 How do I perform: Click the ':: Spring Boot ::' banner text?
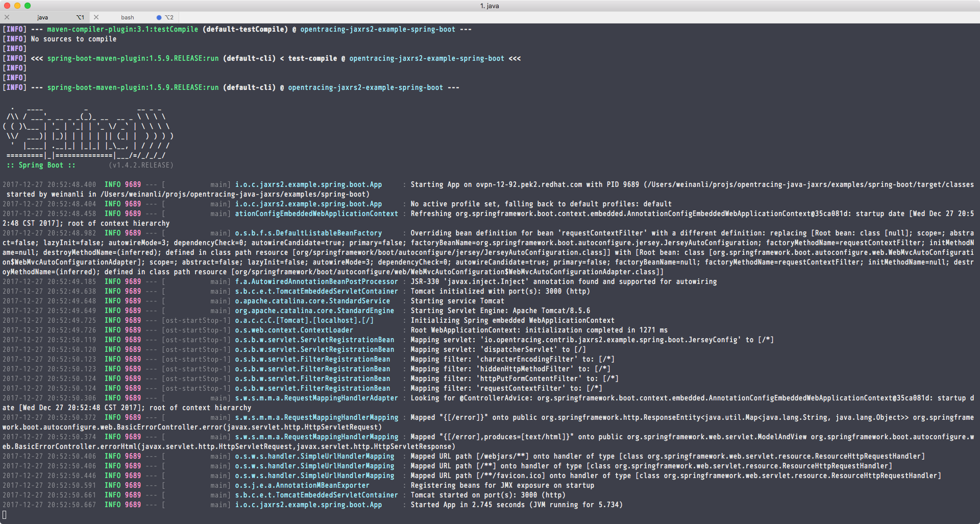[x=41, y=165]
